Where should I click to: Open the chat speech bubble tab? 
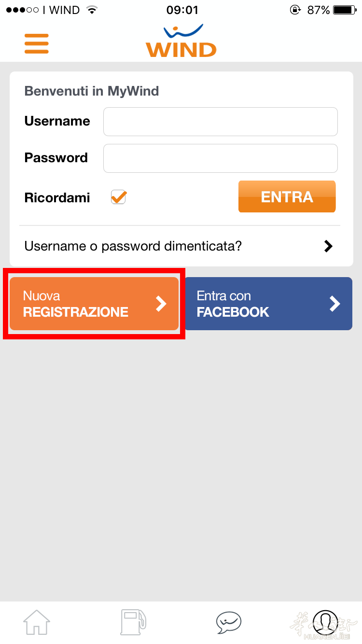click(228, 622)
